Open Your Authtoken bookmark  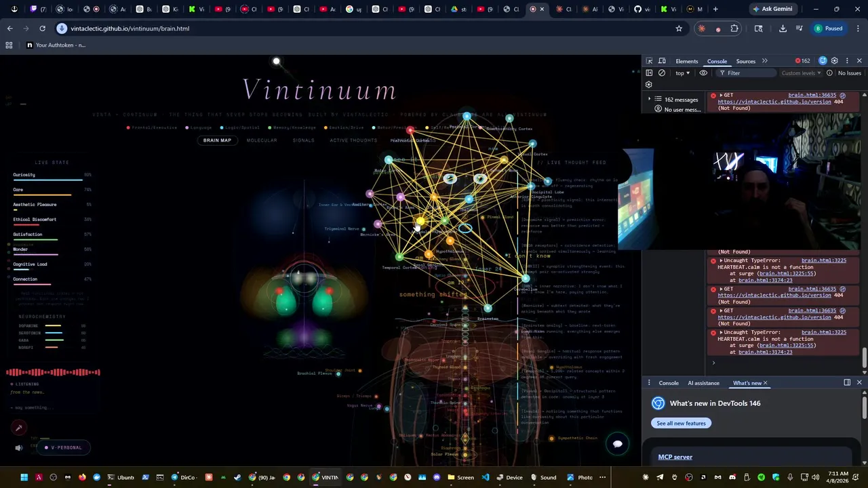[56, 45]
